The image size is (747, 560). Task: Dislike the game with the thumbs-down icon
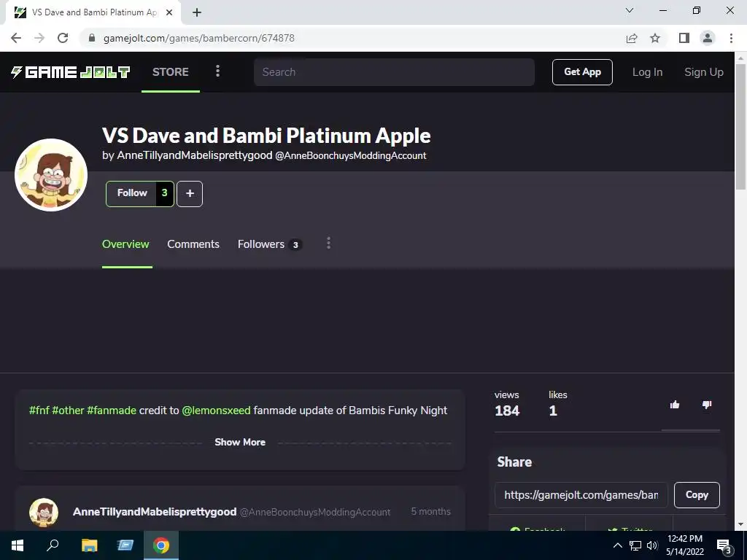click(x=707, y=405)
